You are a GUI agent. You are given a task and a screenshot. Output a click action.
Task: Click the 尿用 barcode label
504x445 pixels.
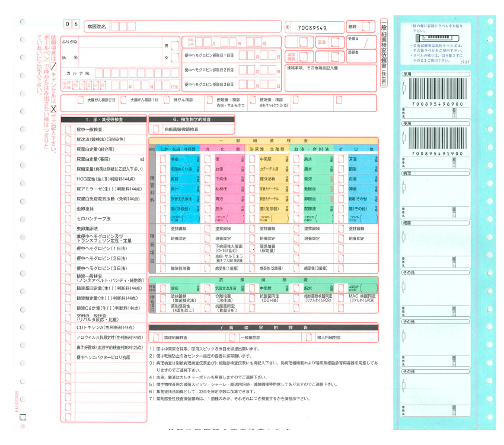(436, 95)
